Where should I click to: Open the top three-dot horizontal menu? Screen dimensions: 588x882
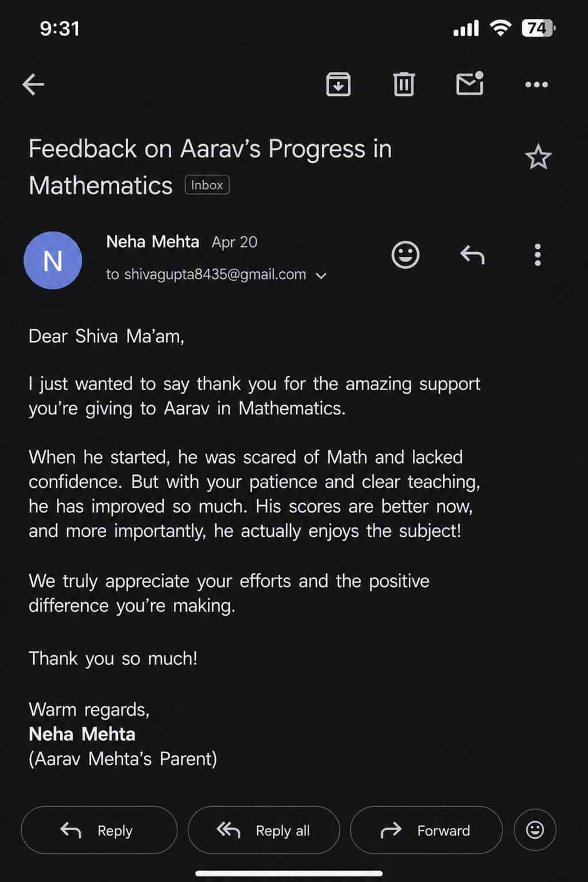tap(536, 84)
